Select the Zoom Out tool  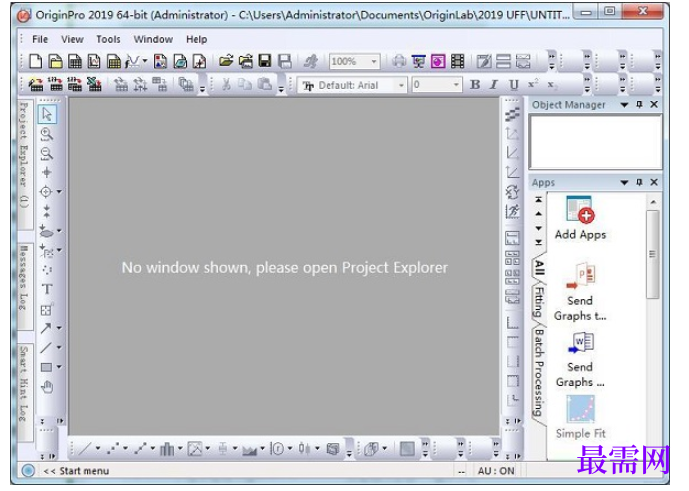pos(47,153)
